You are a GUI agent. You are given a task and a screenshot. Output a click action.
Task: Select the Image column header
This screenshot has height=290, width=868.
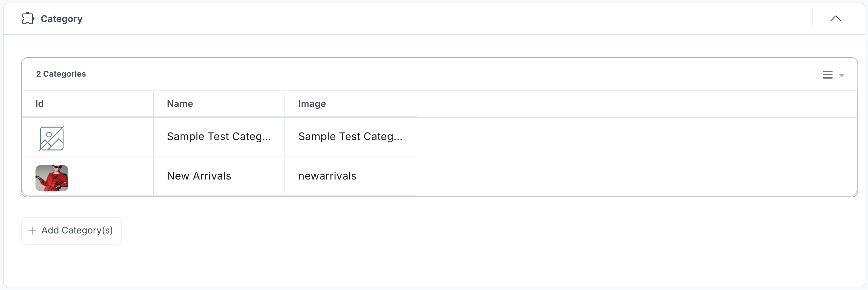click(312, 104)
